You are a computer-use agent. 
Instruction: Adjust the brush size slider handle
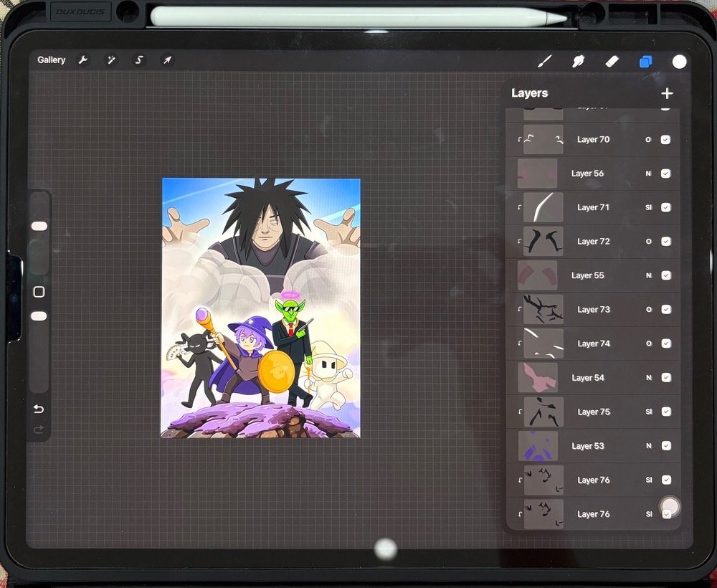tap(39, 226)
